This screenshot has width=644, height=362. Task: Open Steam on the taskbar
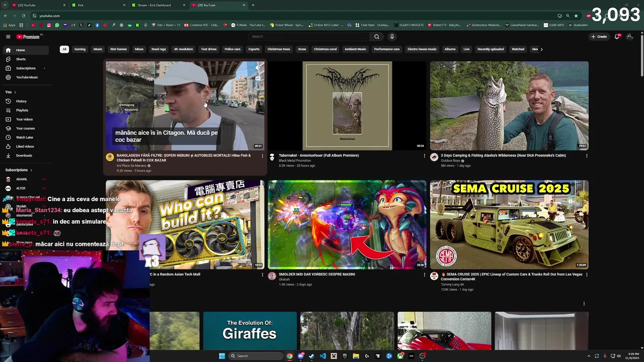[311, 356]
